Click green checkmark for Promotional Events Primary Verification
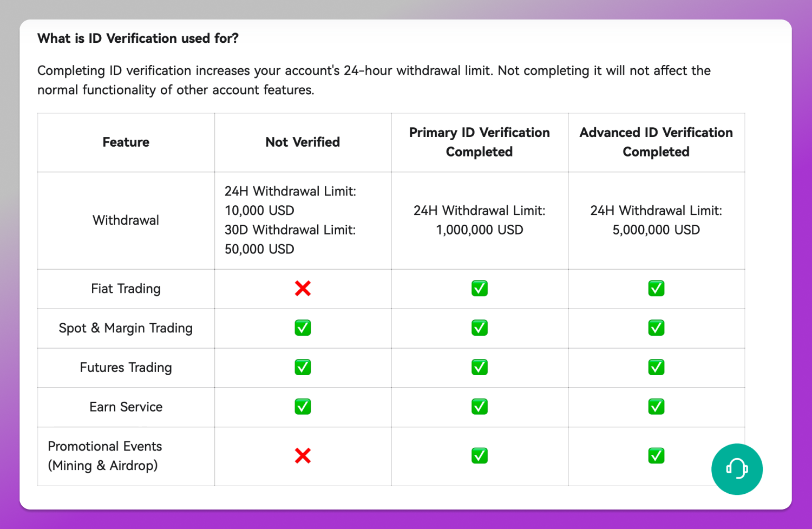 (480, 456)
